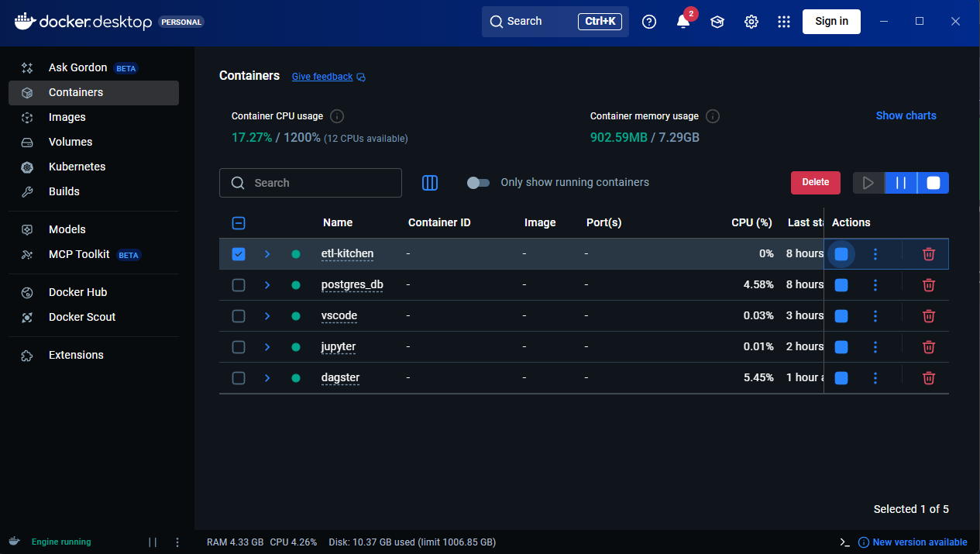
Task: Stop the postgres_db container
Action: click(x=841, y=285)
